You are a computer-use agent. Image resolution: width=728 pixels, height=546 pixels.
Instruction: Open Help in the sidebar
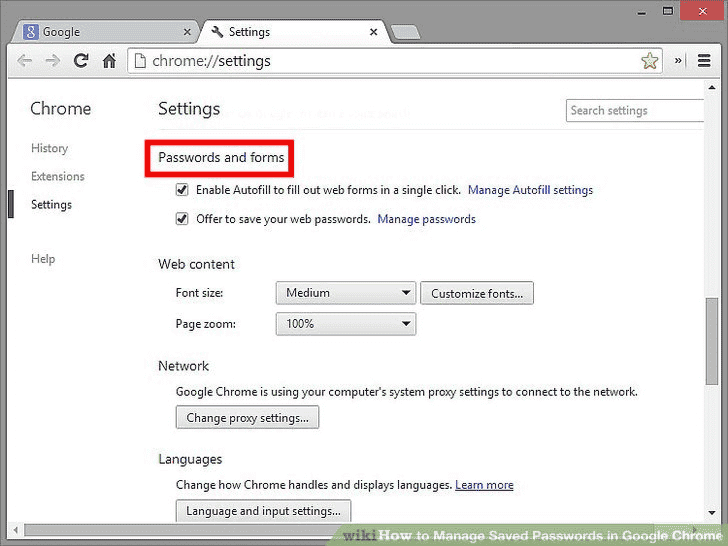(x=43, y=259)
